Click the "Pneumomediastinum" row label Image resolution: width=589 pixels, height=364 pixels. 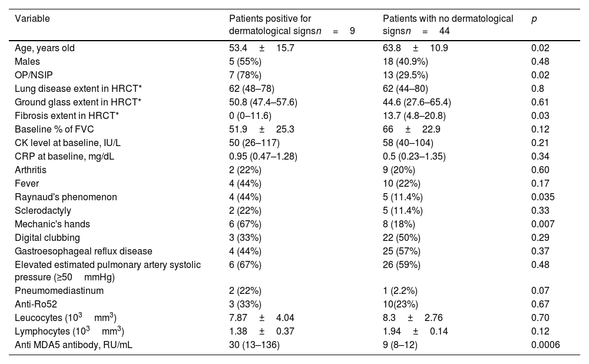(x=52, y=290)
